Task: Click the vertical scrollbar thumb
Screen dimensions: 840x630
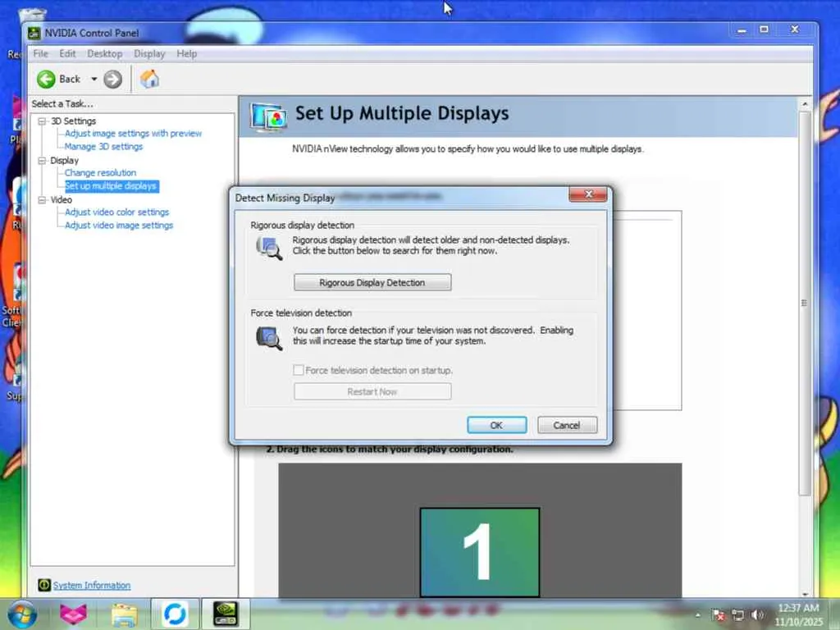Action: click(x=804, y=304)
